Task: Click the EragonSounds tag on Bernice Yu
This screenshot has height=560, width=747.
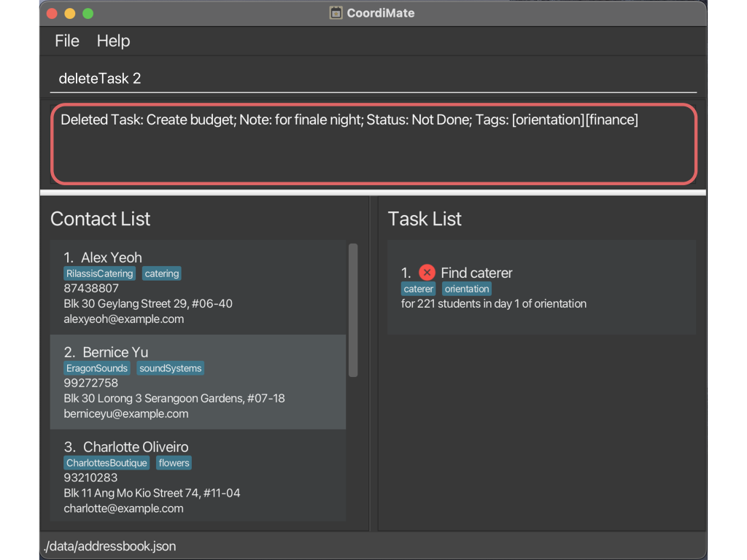Action: 96,368
